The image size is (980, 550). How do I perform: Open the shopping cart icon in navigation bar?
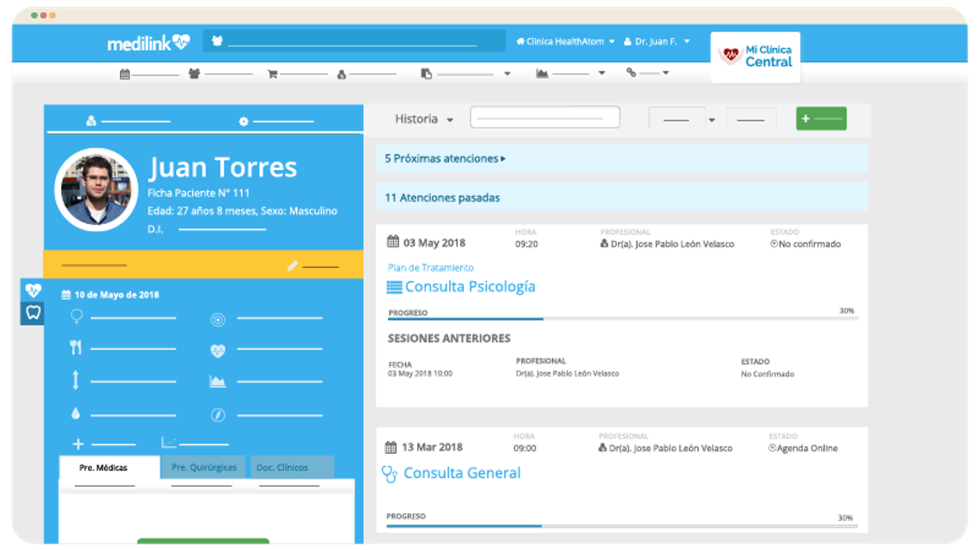[x=272, y=74]
